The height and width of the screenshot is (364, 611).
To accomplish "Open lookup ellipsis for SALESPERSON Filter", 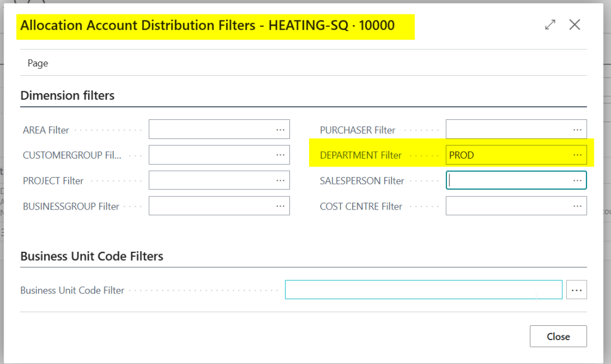I will click(577, 180).
